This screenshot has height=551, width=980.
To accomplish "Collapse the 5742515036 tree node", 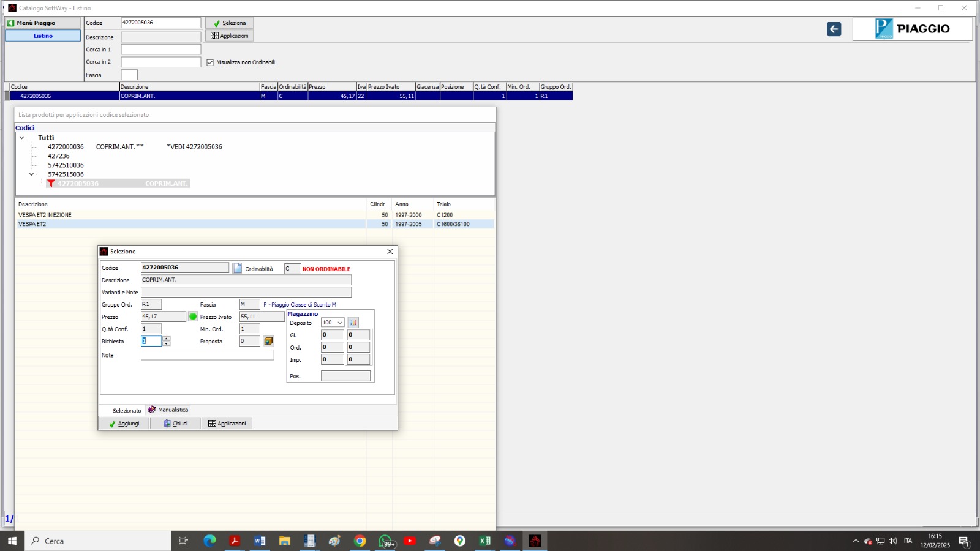I will coord(32,174).
